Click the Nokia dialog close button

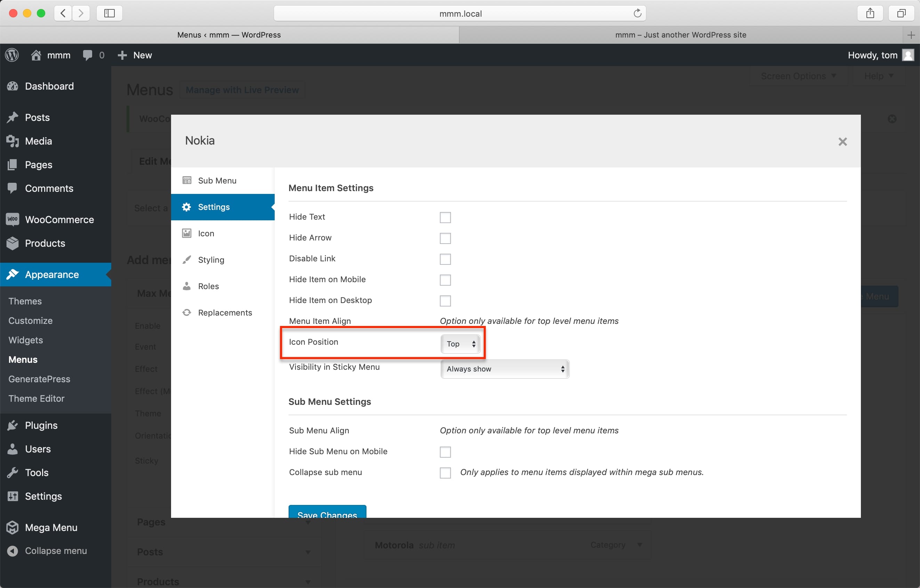click(843, 141)
